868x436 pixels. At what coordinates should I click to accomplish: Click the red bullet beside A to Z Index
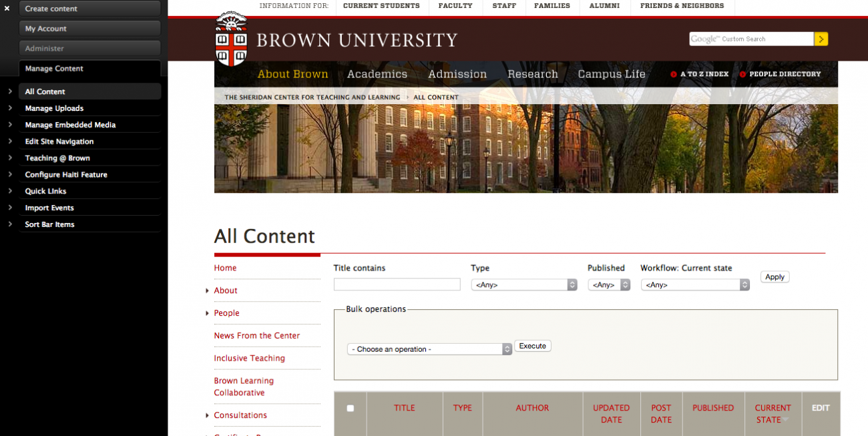pyautogui.click(x=674, y=74)
